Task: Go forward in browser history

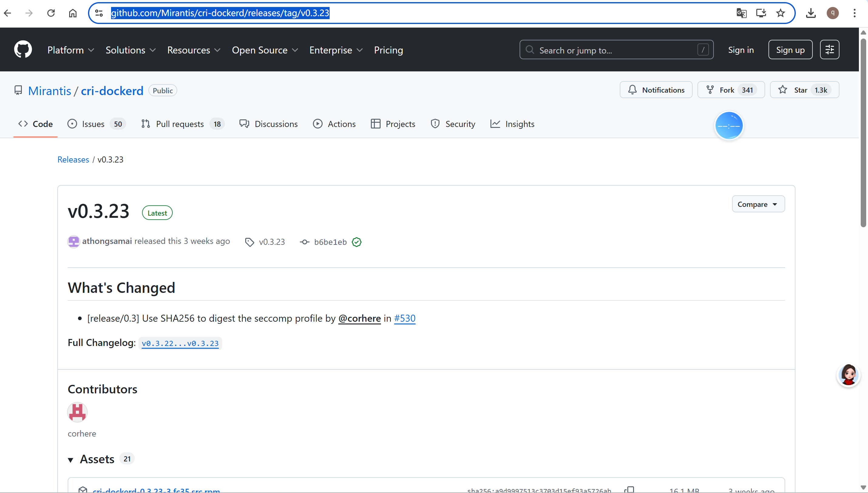Action: [29, 13]
